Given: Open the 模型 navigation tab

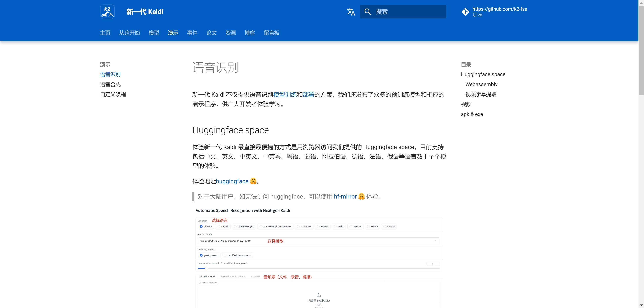Looking at the screenshot, I should tap(154, 33).
